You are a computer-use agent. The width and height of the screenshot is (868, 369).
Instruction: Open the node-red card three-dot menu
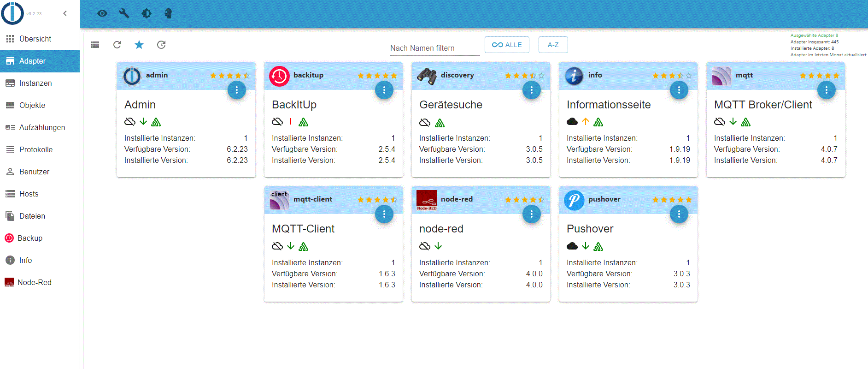pos(532,214)
